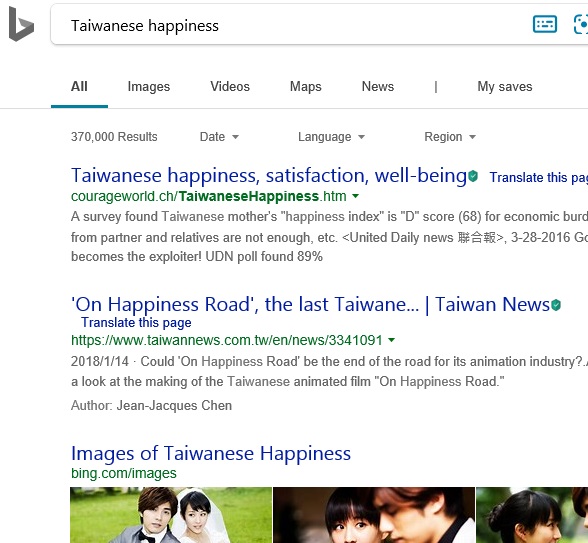The image size is (588, 543).
Task: Open My saves
Action: pyautogui.click(x=505, y=87)
